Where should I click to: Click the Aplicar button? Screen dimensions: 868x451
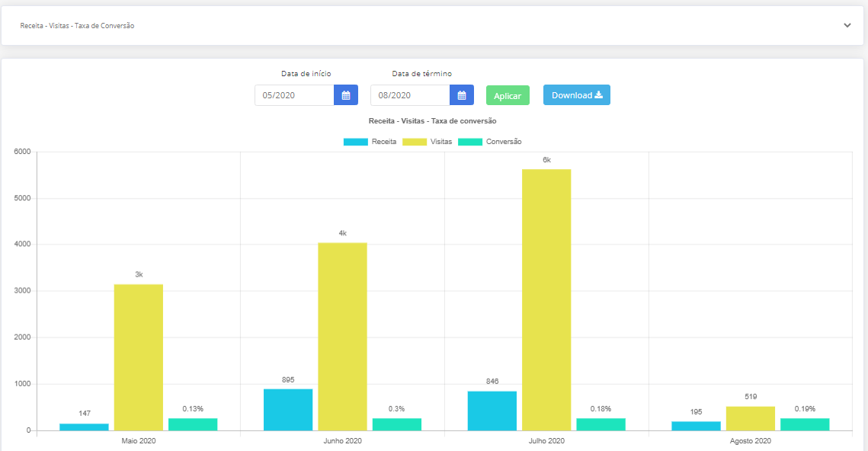pos(508,96)
